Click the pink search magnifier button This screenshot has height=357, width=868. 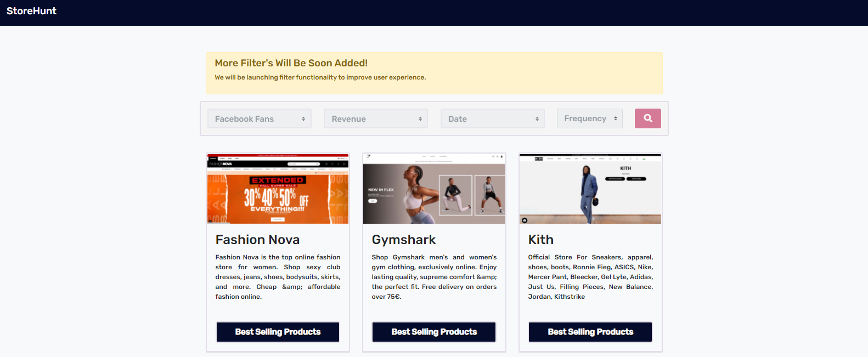pyautogui.click(x=647, y=118)
